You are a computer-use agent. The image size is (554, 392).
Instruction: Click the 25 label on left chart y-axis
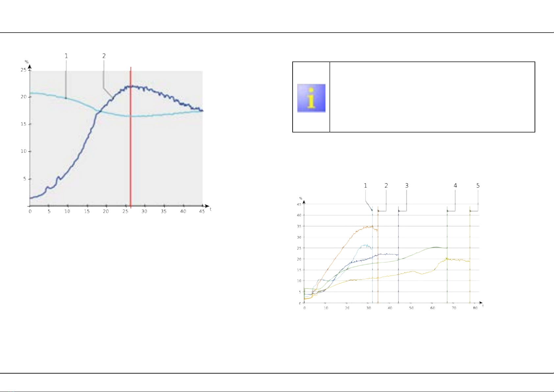(x=23, y=70)
